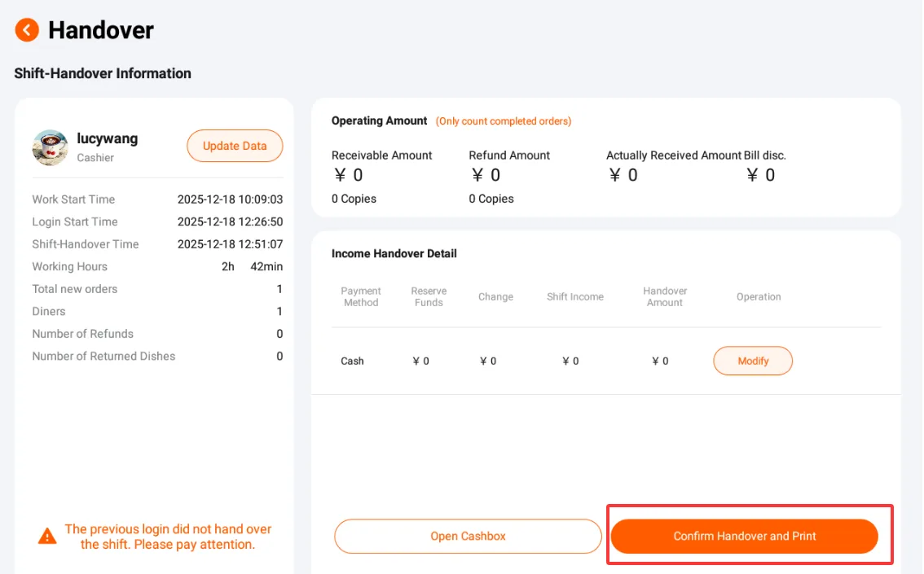Click the Refund Amount value
This screenshot has width=924, height=574.
[x=486, y=175]
